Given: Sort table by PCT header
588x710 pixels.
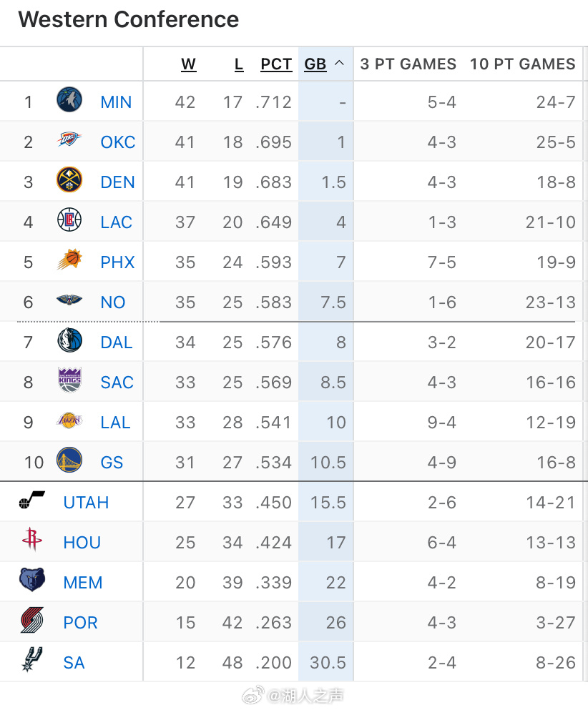Looking at the screenshot, I should pos(276,64).
